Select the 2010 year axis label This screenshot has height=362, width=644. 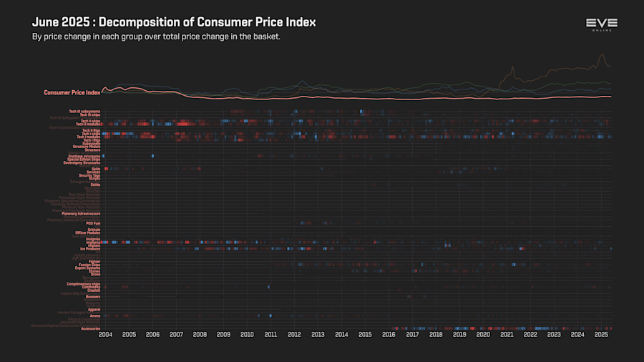click(x=247, y=335)
